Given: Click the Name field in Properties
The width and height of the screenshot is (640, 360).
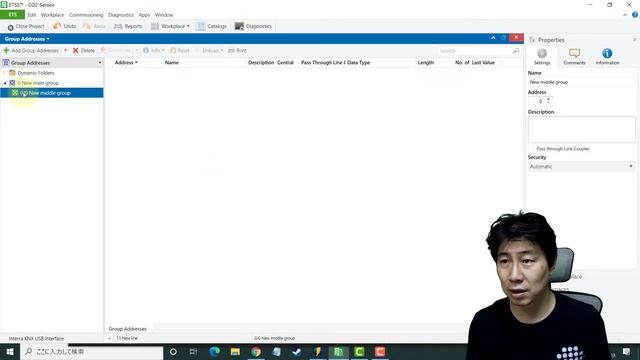Looking at the screenshot, I should 581,82.
